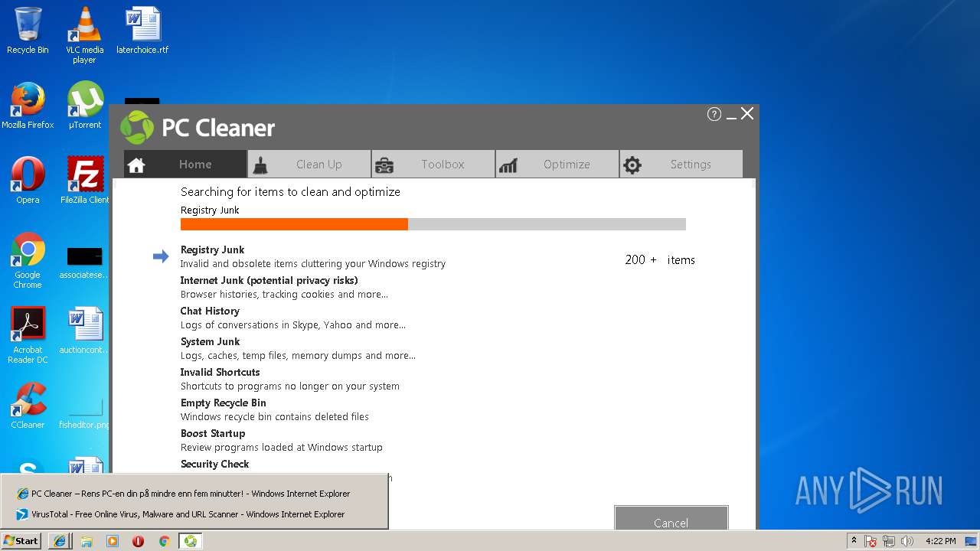This screenshot has width=980, height=551.
Task: Select the Security Check item
Action: [214, 464]
